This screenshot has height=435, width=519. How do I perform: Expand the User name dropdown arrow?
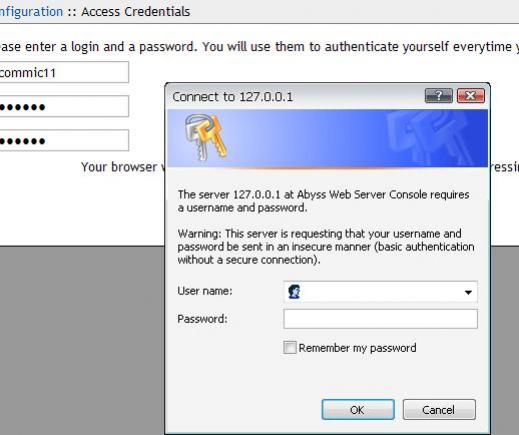tap(468, 292)
